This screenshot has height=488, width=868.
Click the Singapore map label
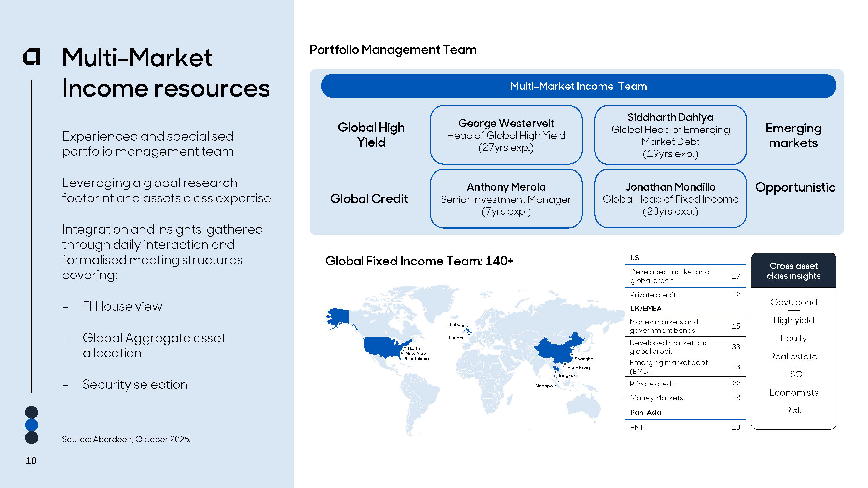[x=545, y=386]
